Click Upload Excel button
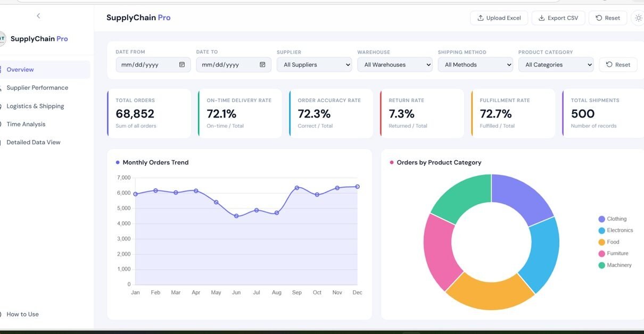Screen dimensions: 644x334 [x=499, y=18]
